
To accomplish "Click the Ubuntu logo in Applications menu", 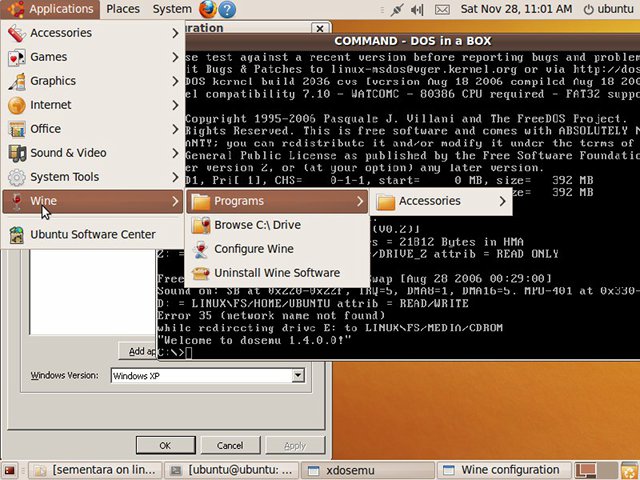I will pyautogui.click(x=16, y=9).
